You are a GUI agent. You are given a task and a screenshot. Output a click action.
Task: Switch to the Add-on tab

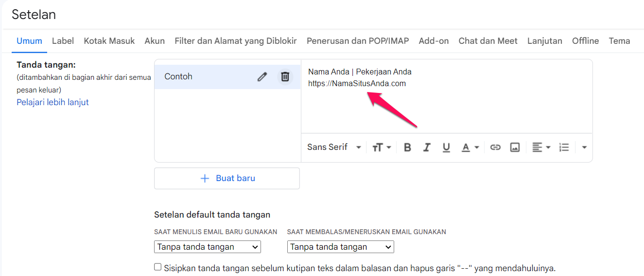[x=434, y=41]
